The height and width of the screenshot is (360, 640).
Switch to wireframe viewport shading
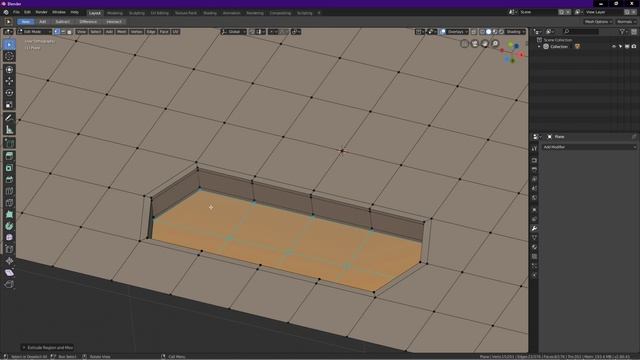point(482,31)
